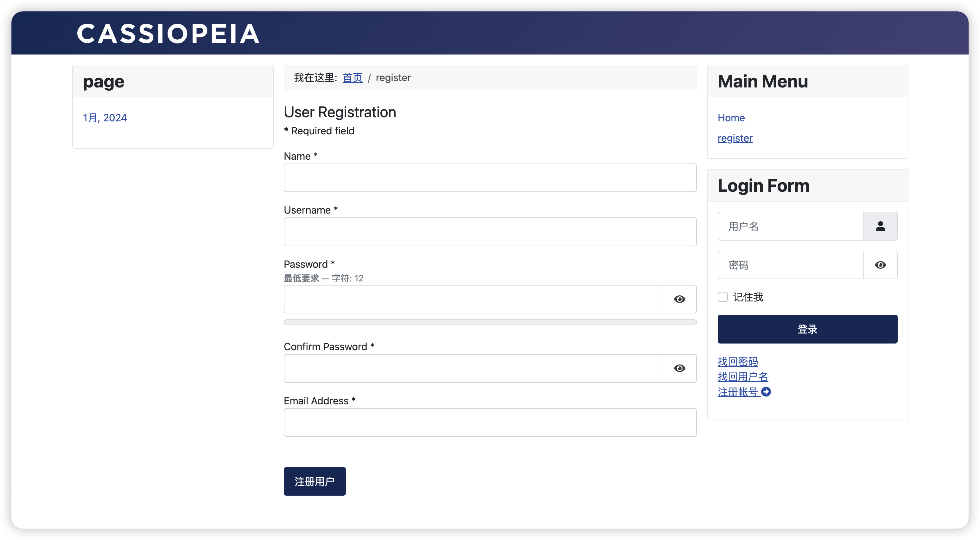The image size is (980, 540).
Task: Open register item in Main Menu
Action: click(x=735, y=138)
